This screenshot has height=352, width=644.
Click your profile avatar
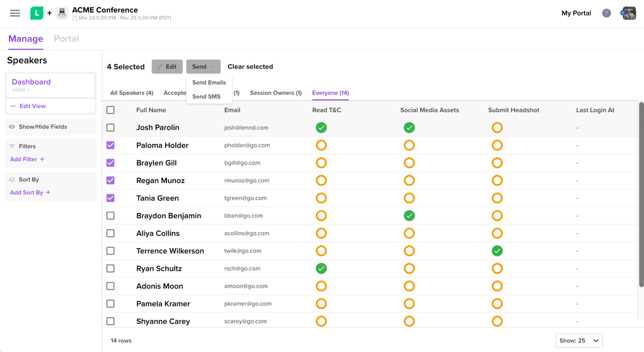pyautogui.click(x=628, y=13)
